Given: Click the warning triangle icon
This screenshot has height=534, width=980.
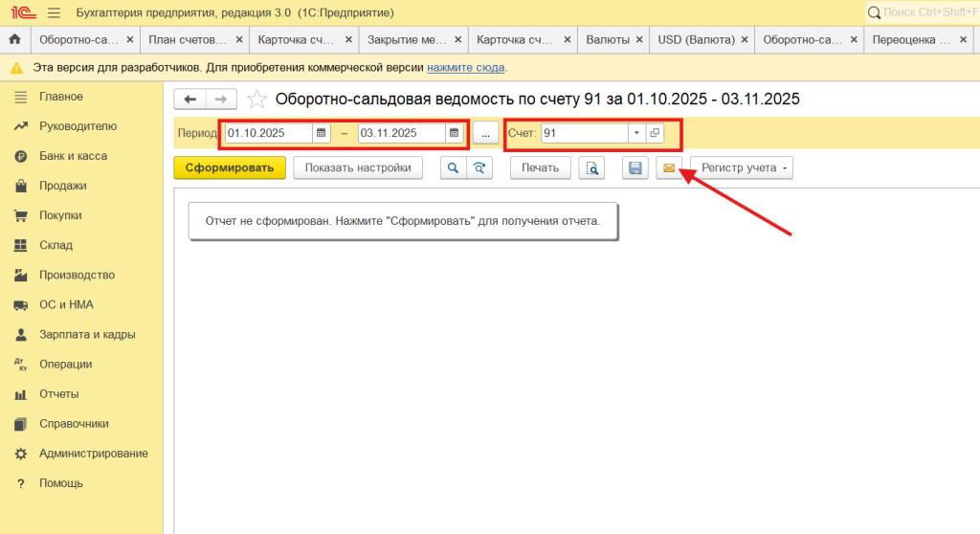Looking at the screenshot, I should [17, 68].
